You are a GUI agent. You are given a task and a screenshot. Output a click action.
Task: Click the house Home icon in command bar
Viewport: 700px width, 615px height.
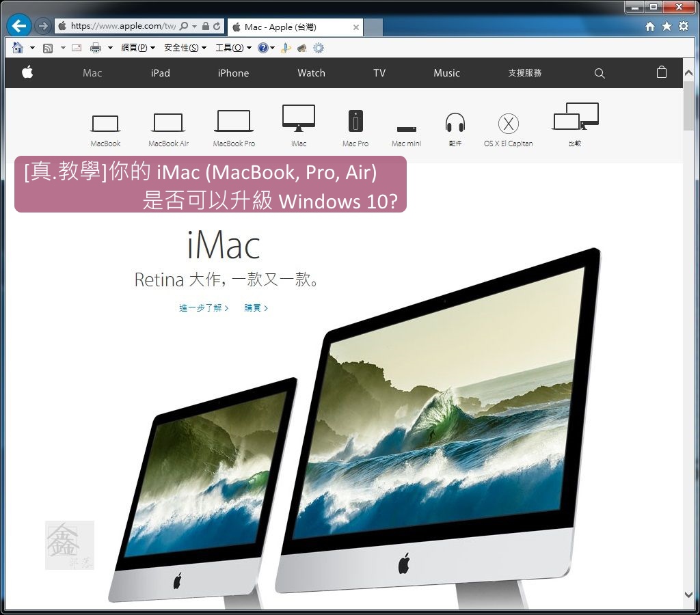point(18,48)
